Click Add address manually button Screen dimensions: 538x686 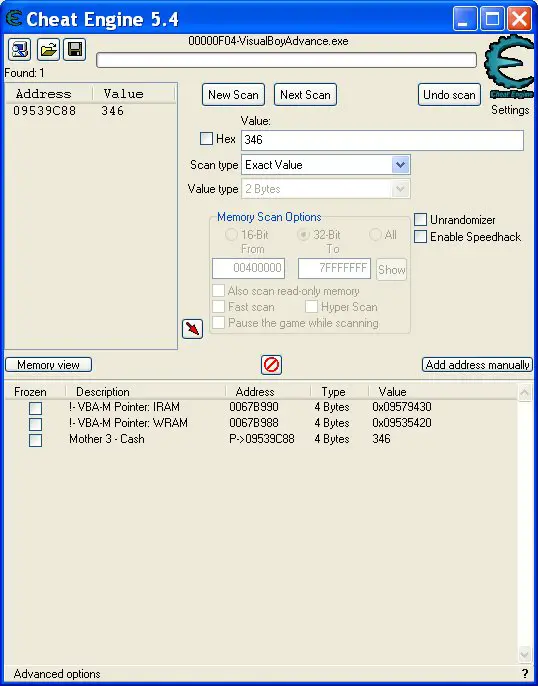(477, 364)
